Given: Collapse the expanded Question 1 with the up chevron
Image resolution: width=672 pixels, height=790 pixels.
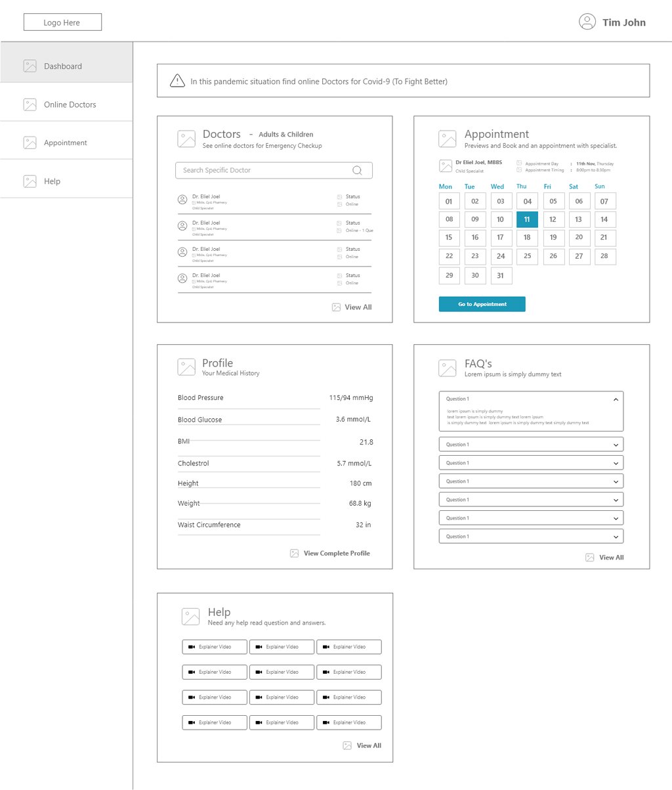Looking at the screenshot, I should pos(616,399).
